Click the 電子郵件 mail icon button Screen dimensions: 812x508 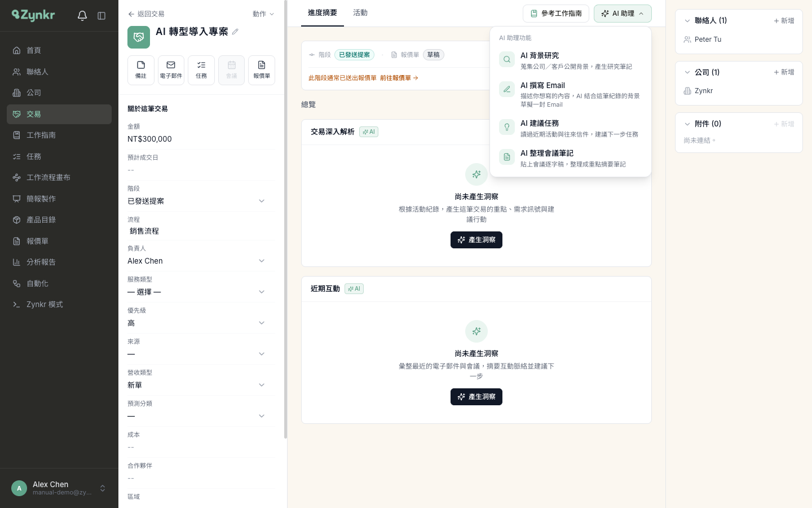click(x=171, y=70)
